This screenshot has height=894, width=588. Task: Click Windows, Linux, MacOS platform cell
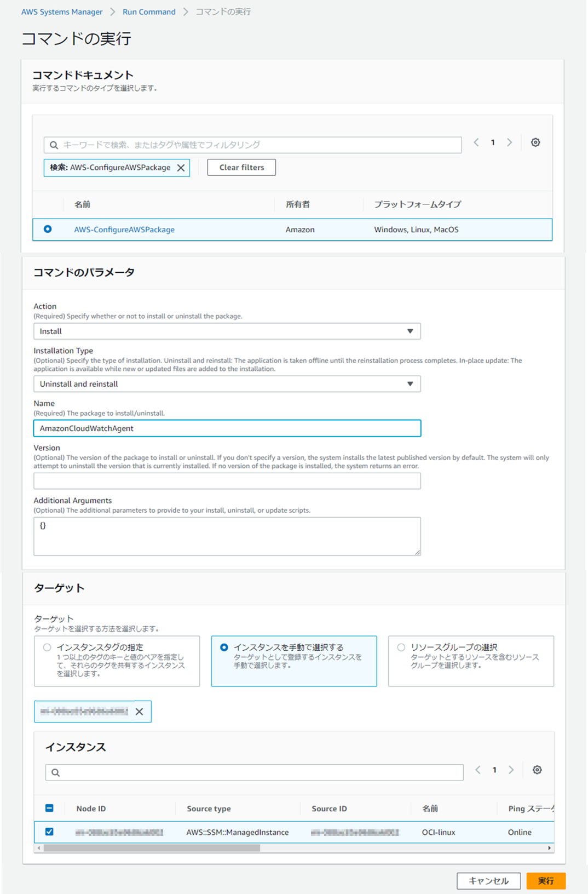pos(416,230)
